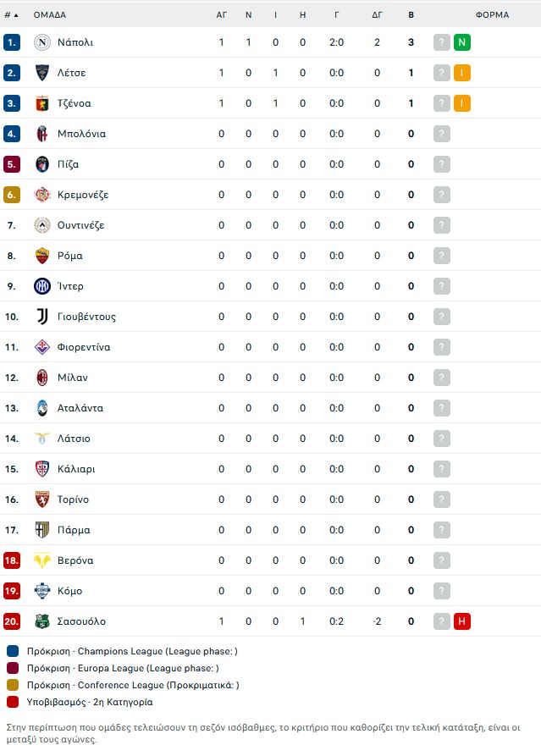The image size is (541, 756).
Task: Click the Inter club crest
Action: point(42,286)
